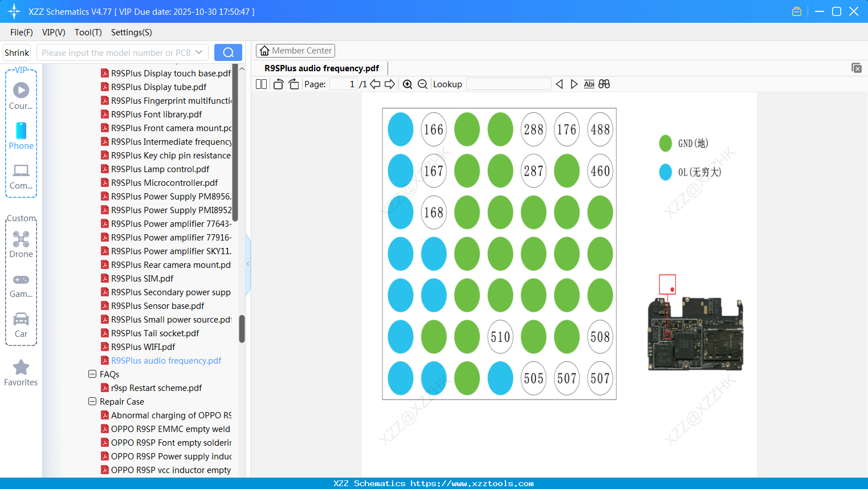Image resolution: width=868 pixels, height=489 pixels.
Task: Open the VIP(V) menu
Action: click(54, 32)
